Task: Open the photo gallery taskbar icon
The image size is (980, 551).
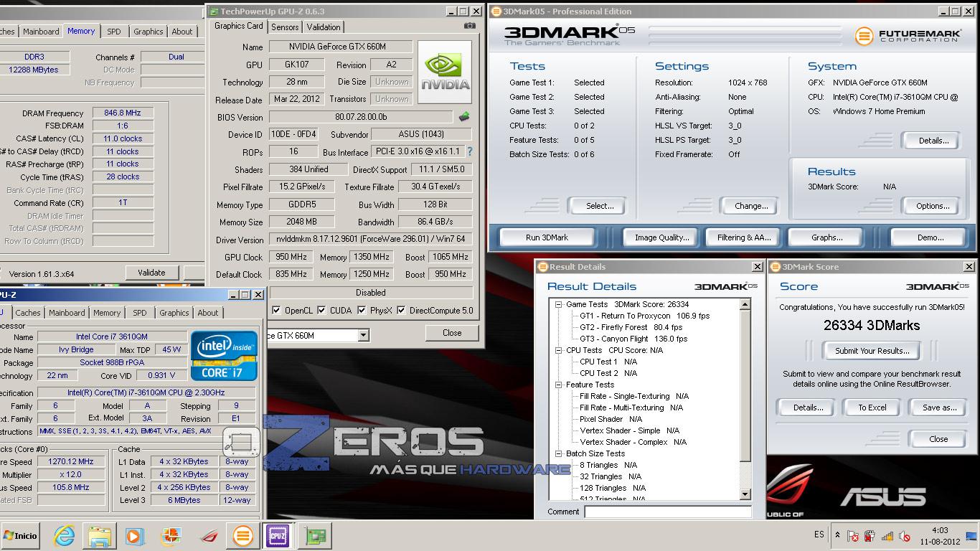Action: click(x=171, y=535)
